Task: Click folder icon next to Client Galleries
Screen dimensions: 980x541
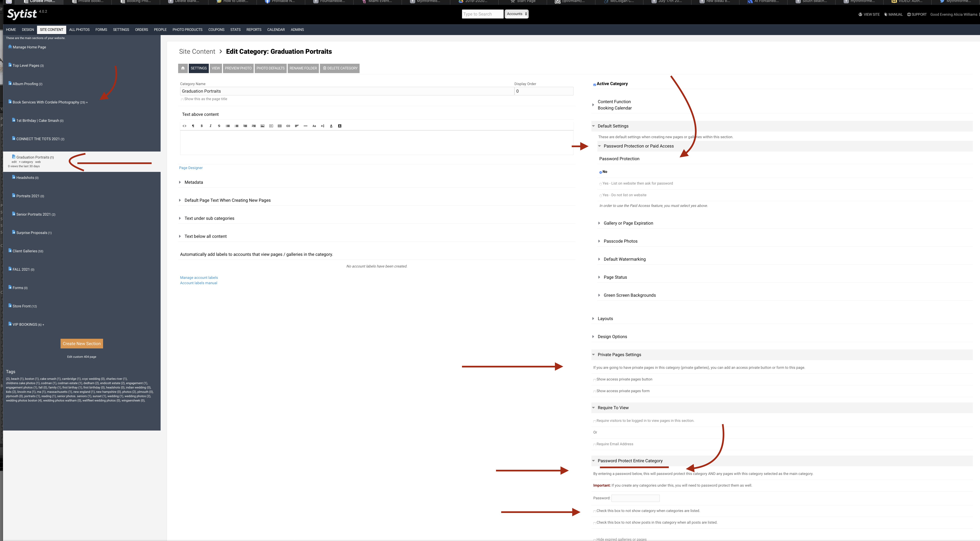Action: pos(10,250)
